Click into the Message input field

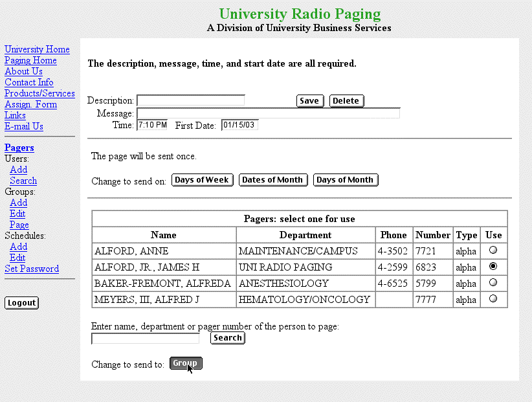click(x=268, y=113)
